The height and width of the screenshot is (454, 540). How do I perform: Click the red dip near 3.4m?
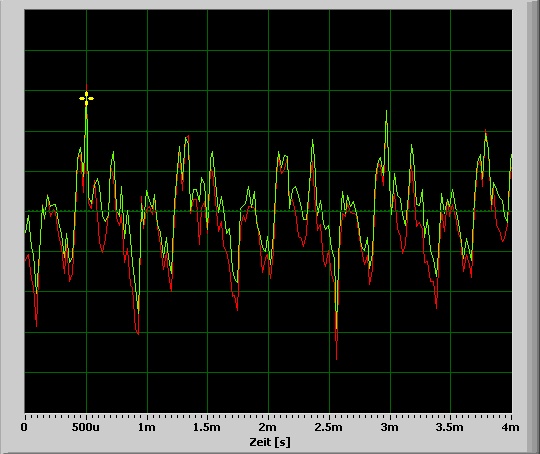436,305
